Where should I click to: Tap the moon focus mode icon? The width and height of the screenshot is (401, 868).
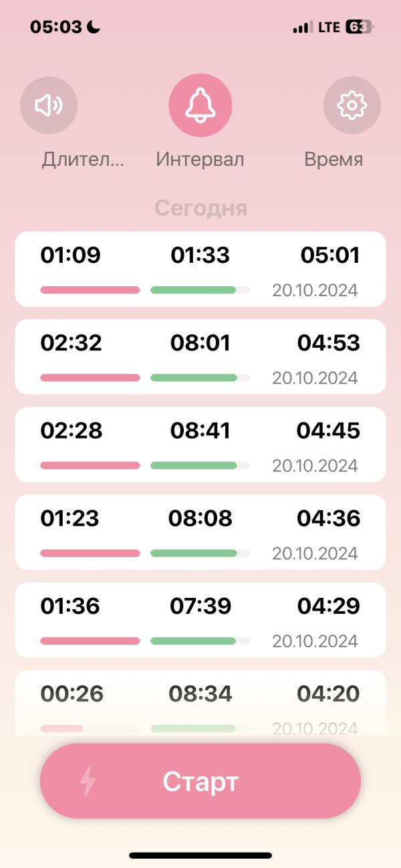[x=94, y=27]
